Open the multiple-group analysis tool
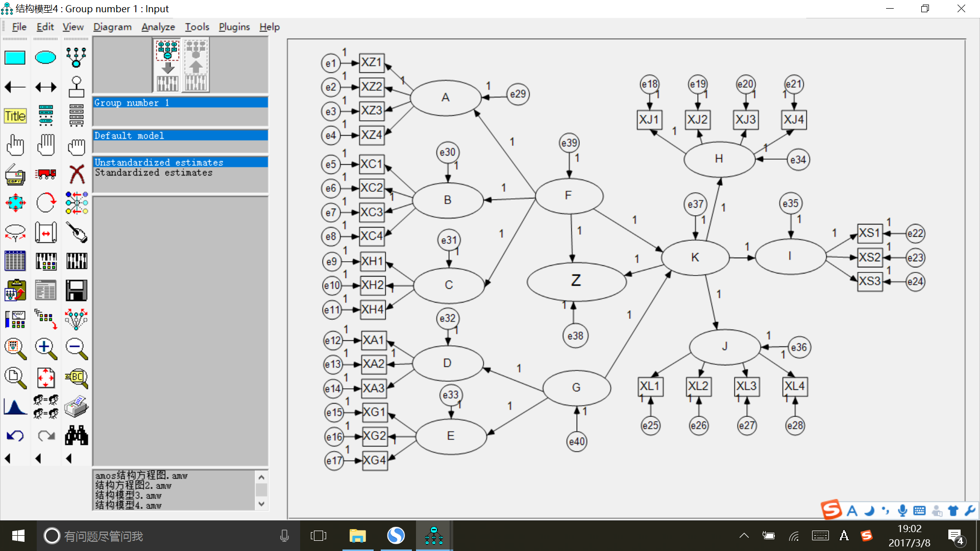This screenshot has width=980, height=551. pyautogui.click(x=45, y=407)
